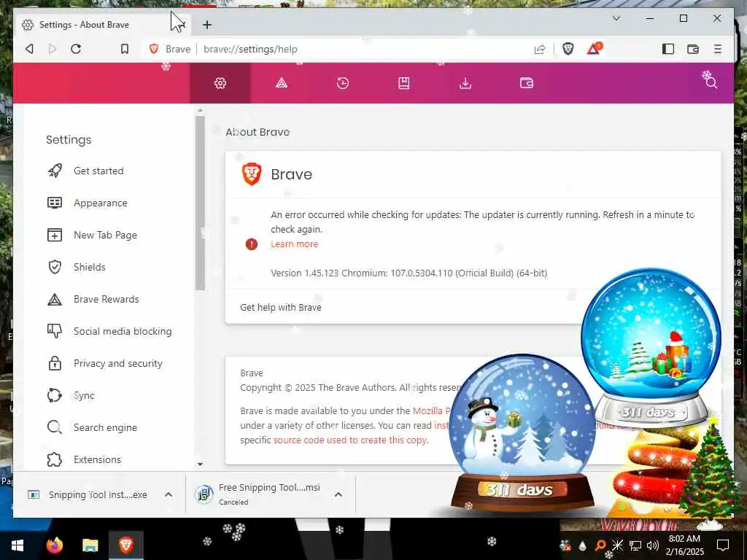Viewport: 747px width, 560px height.
Task: Open Rewards tab in the pink header
Action: (282, 83)
